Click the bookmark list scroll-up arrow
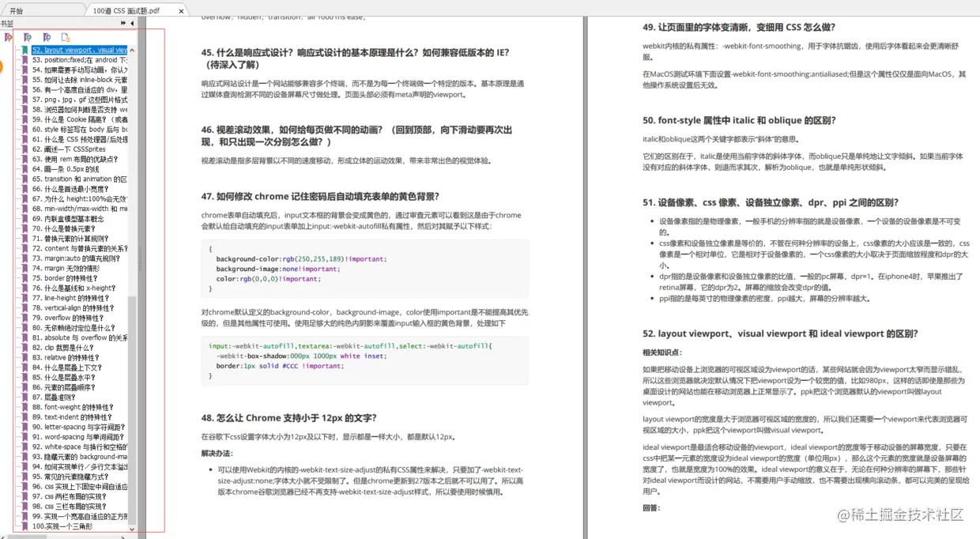 [x=132, y=49]
